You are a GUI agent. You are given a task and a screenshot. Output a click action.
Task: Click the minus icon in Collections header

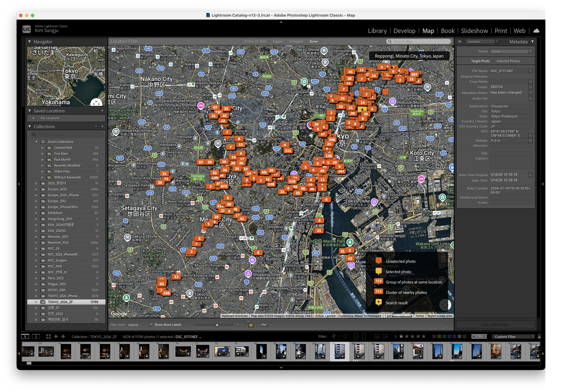96,126
